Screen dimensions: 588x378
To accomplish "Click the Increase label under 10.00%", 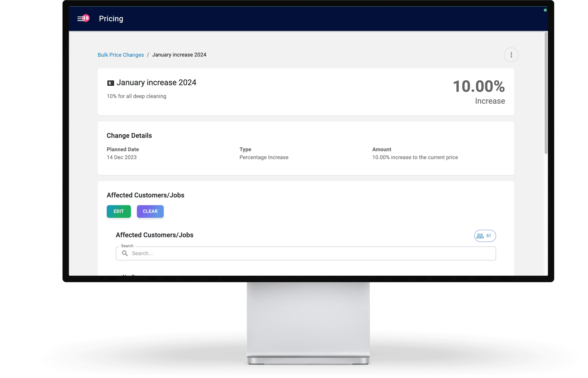I will [490, 101].
